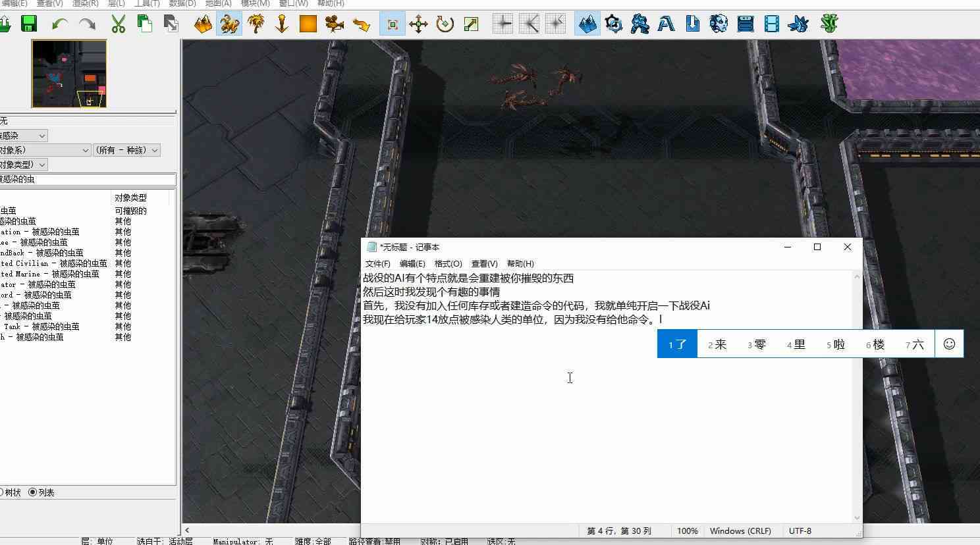This screenshot has width=980, height=545.
Task: Toggle the third grid snap icon
Action: tap(555, 24)
